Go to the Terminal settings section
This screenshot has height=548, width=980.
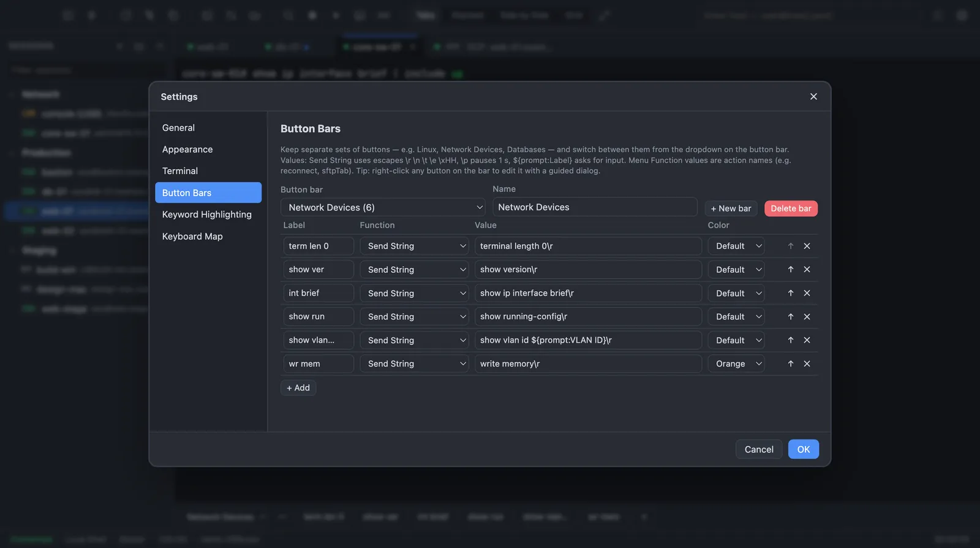(208, 171)
